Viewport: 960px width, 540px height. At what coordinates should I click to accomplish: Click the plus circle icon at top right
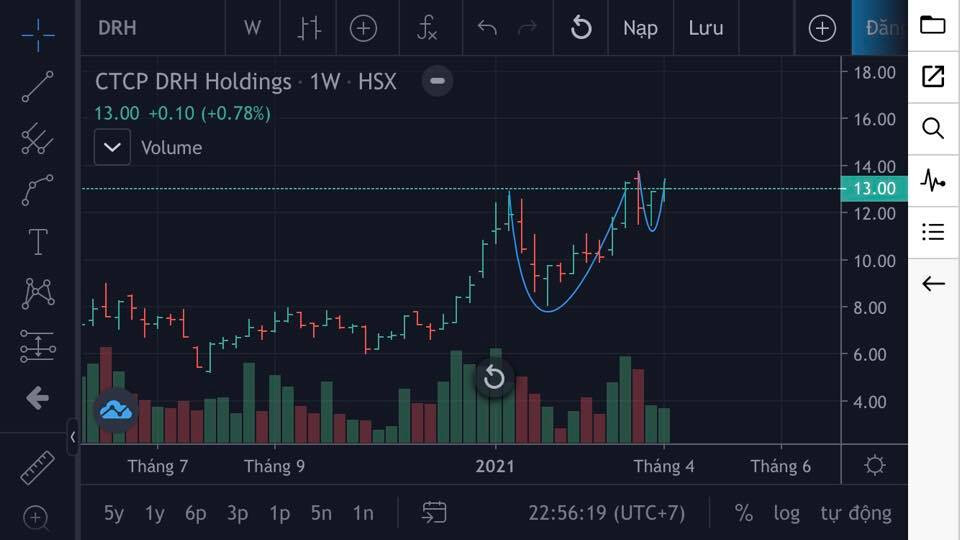click(x=822, y=28)
